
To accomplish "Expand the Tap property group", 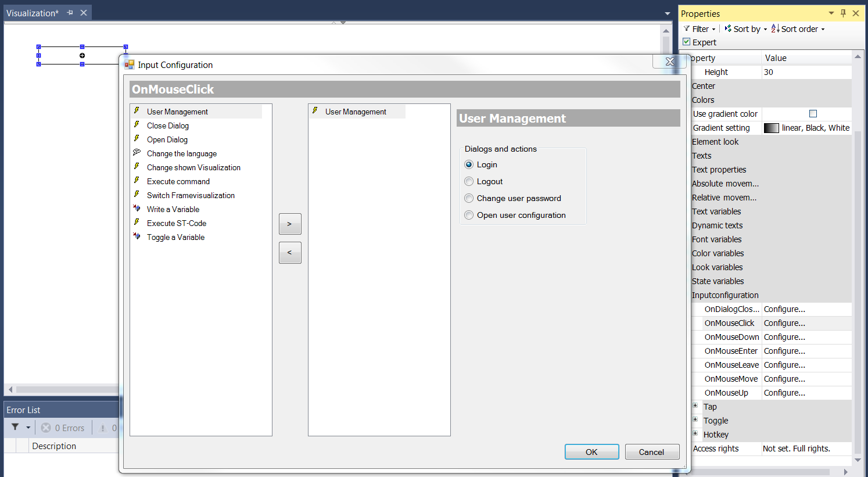I will (695, 406).
